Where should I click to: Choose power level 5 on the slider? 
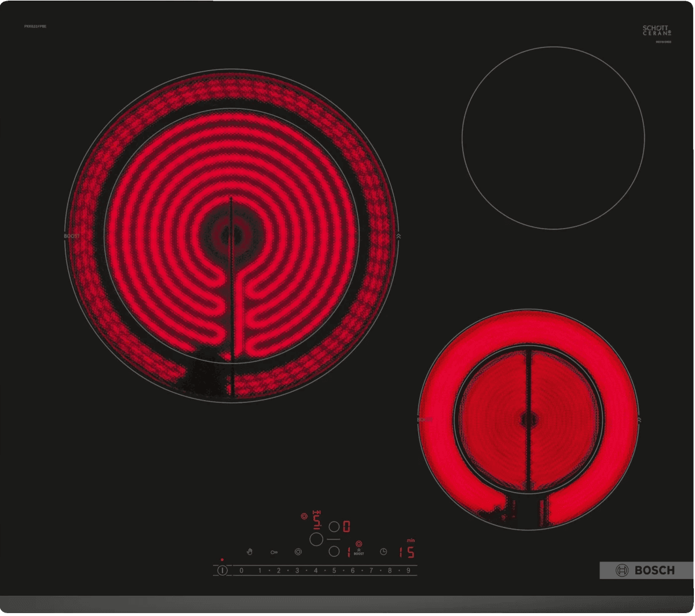[x=334, y=571]
